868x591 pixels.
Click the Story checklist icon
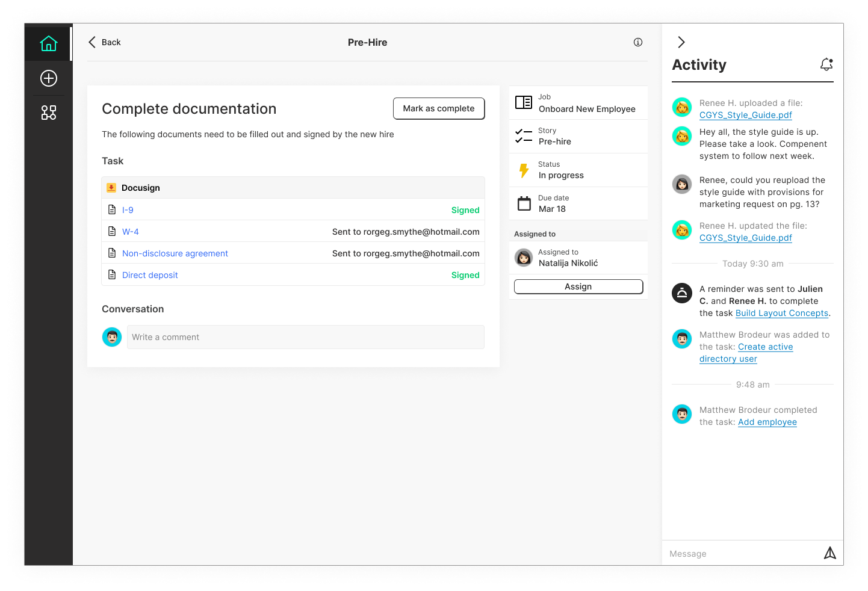pyautogui.click(x=524, y=136)
